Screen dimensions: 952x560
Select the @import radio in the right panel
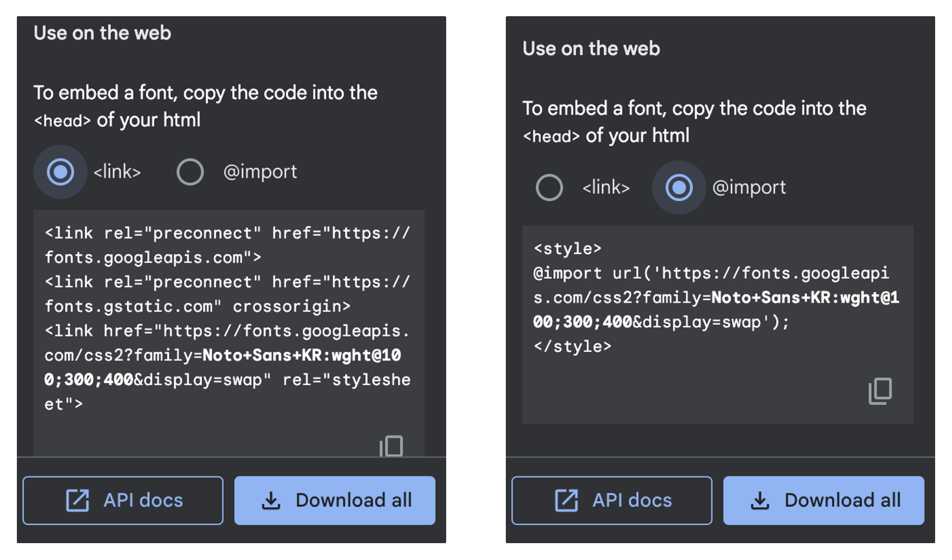(678, 187)
